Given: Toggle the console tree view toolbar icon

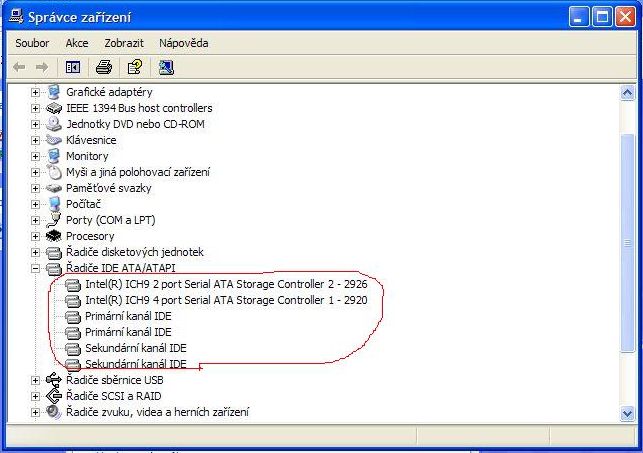Looking at the screenshot, I should (73, 67).
